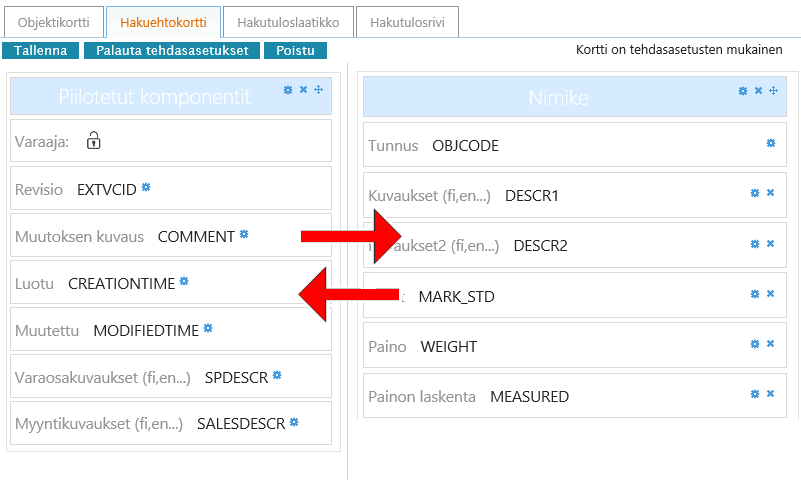Image resolution: width=801 pixels, height=480 pixels.
Task: Switch to Objektikortti tab
Action: (x=54, y=21)
